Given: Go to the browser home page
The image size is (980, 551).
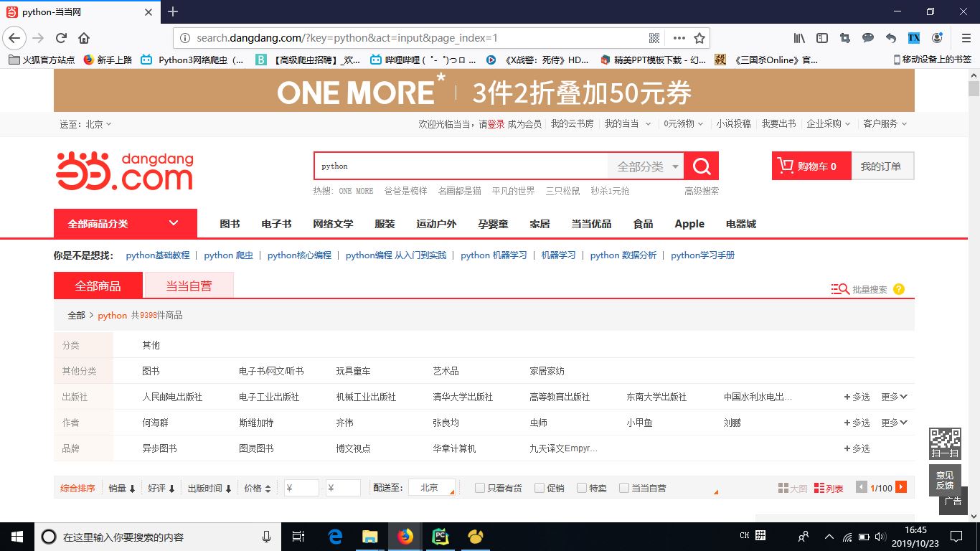Looking at the screenshot, I should pyautogui.click(x=84, y=38).
